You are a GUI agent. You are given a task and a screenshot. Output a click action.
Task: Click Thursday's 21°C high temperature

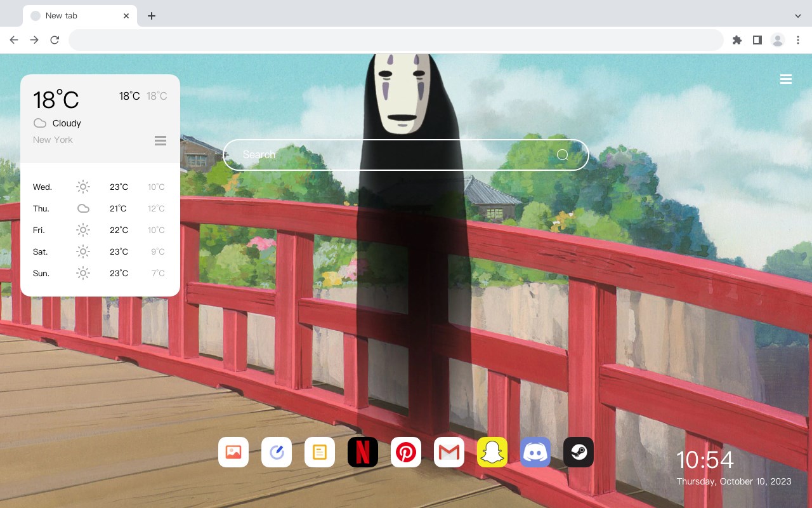[119, 209]
